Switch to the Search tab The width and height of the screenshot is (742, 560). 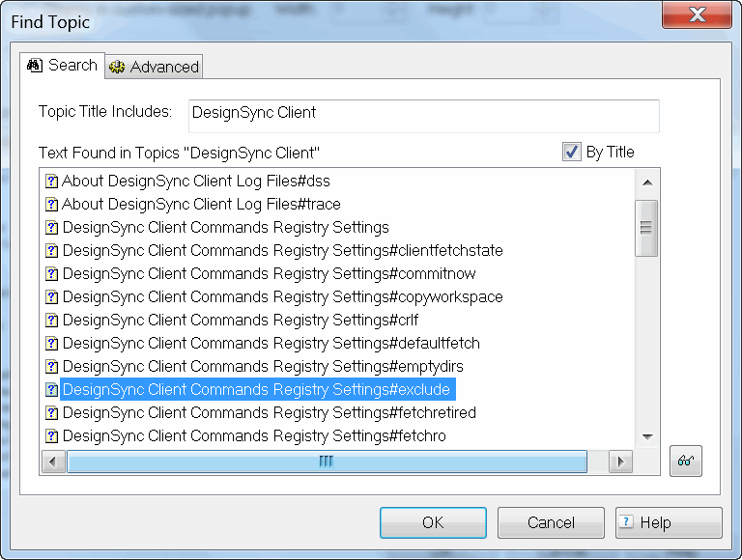(62, 66)
